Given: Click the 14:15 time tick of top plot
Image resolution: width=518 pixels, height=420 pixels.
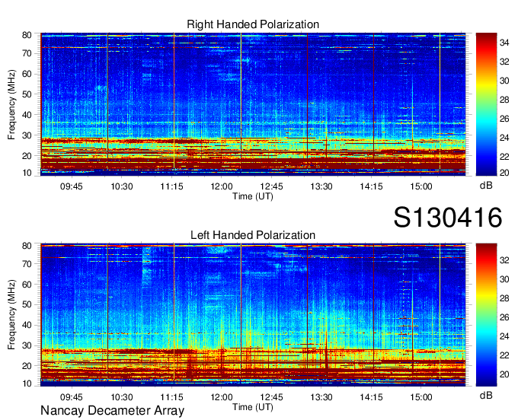Looking at the screenshot, I should click(x=371, y=186).
